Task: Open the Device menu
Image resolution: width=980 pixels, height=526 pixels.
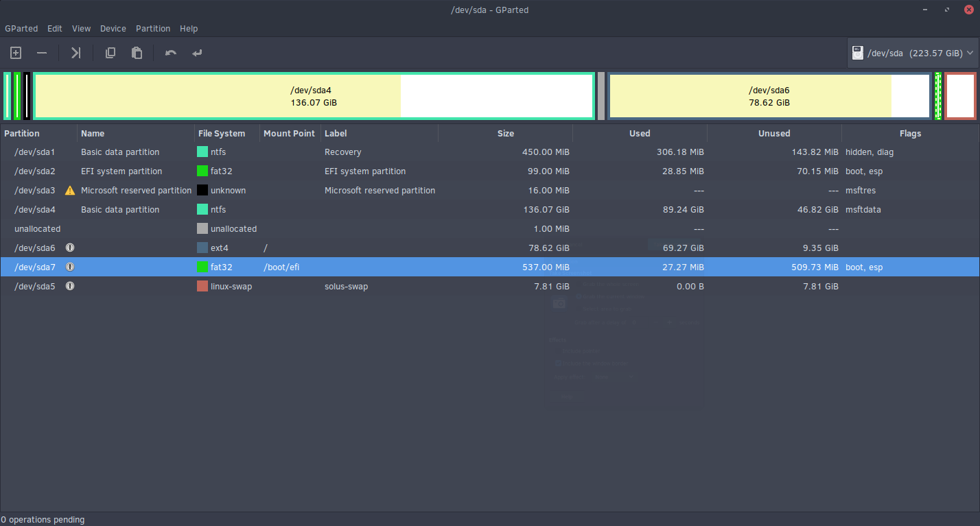Action: pos(113,29)
